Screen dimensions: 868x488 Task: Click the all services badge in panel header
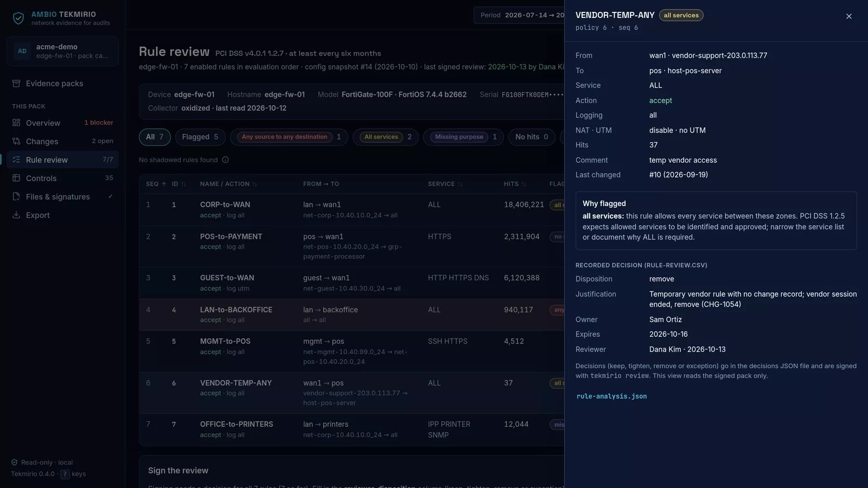click(681, 15)
